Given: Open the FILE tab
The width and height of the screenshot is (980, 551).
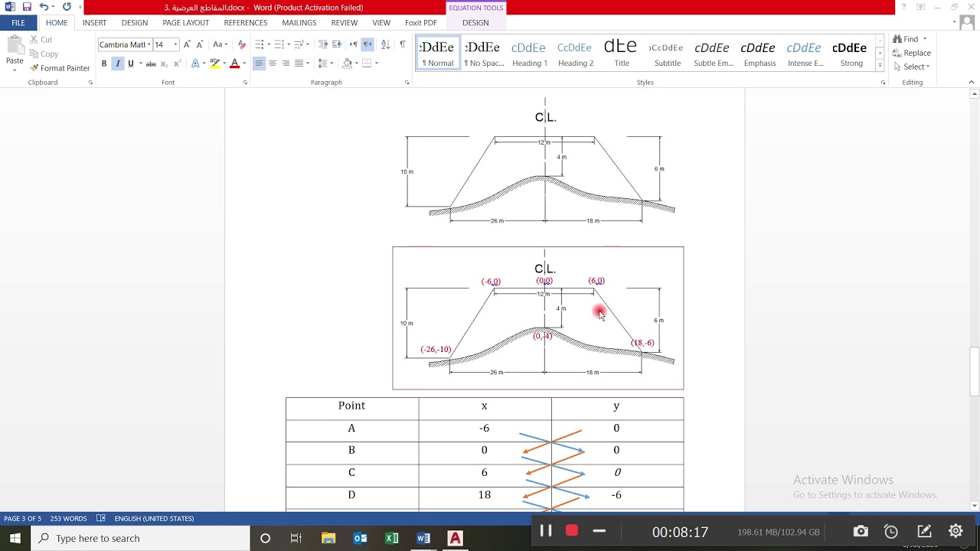Looking at the screenshot, I should (x=18, y=23).
